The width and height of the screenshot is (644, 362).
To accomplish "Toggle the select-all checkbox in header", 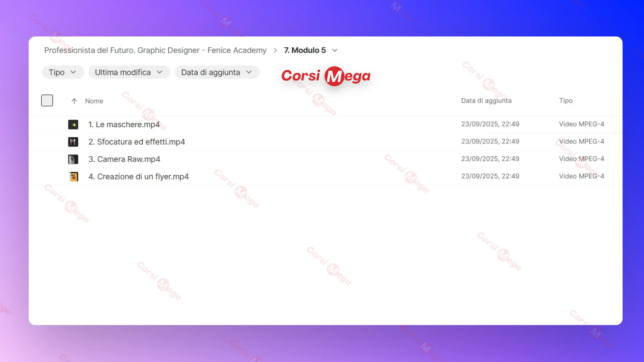I will pyautogui.click(x=47, y=101).
